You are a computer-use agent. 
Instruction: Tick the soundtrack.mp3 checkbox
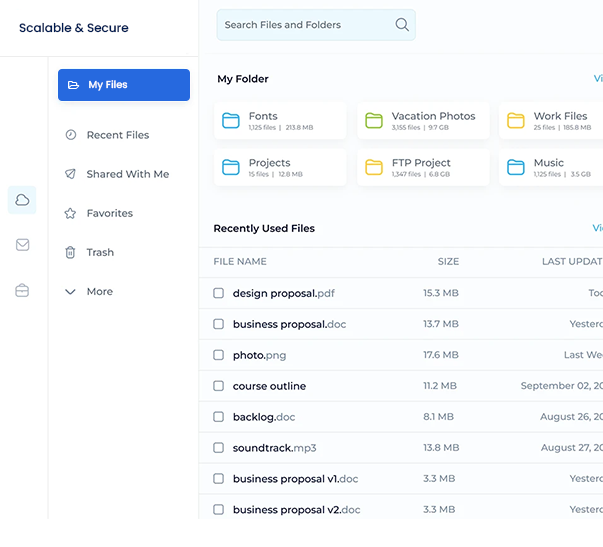pos(219,448)
